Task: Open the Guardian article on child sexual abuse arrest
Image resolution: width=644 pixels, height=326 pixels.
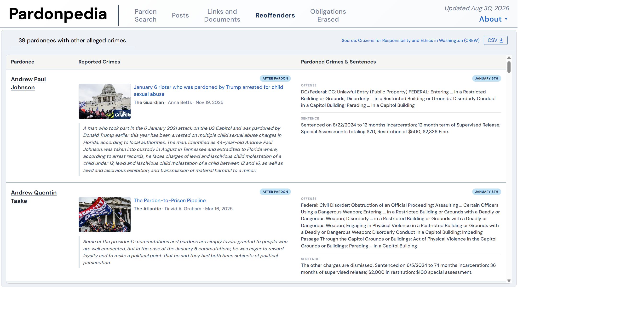Action: click(x=208, y=91)
